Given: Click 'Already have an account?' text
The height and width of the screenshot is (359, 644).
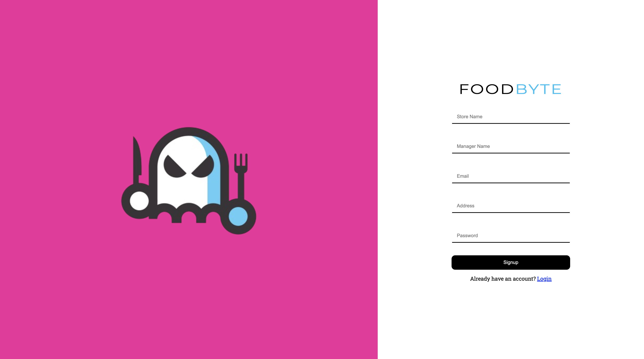Looking at the screenshot, I should pyautogui.click(x=503, y=279).
